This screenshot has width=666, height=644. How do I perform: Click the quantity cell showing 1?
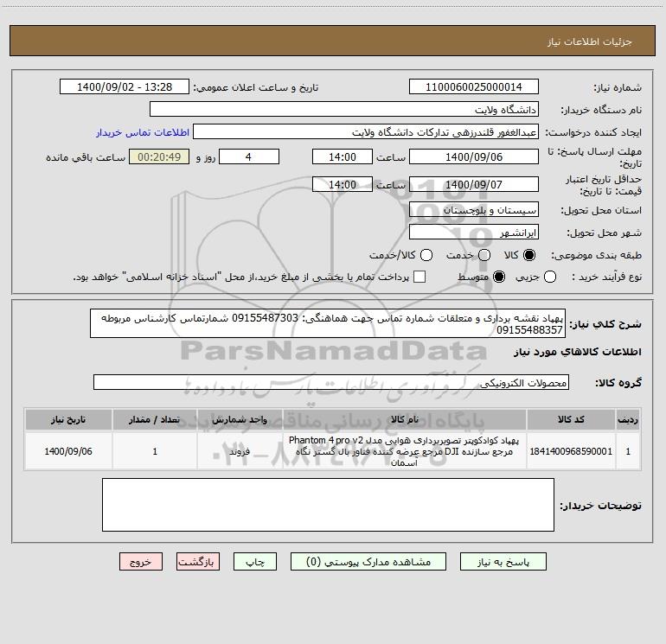click(x=155, y=451)
